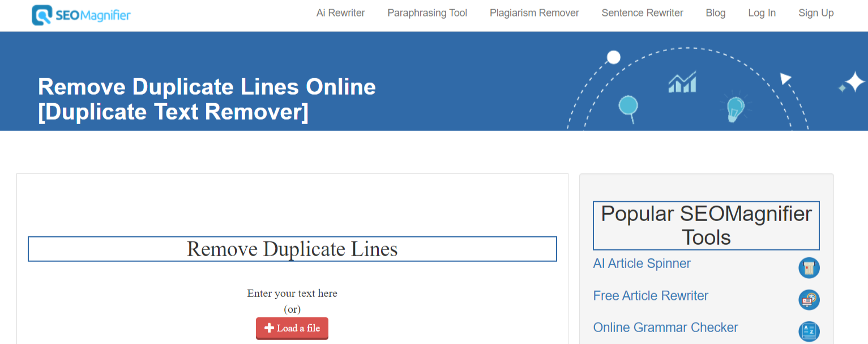Click the Online Grammar Checker round icon

coord(809,332)
